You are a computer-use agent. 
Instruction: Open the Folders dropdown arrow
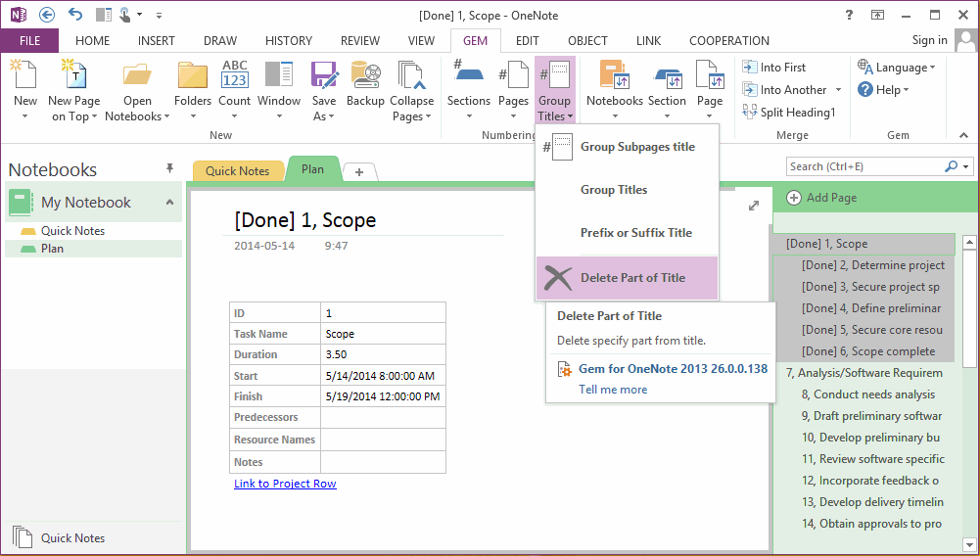click(x=193, y=116)
